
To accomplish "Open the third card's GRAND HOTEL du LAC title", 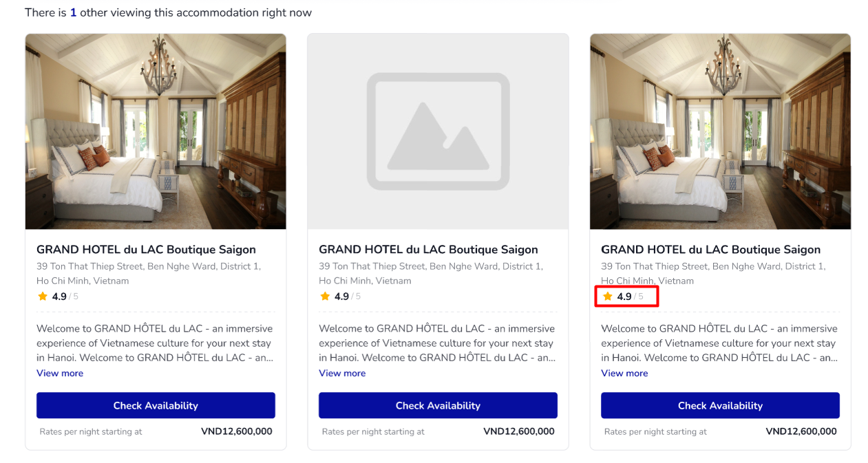I will pyautogui.click(x=710, y=250).
